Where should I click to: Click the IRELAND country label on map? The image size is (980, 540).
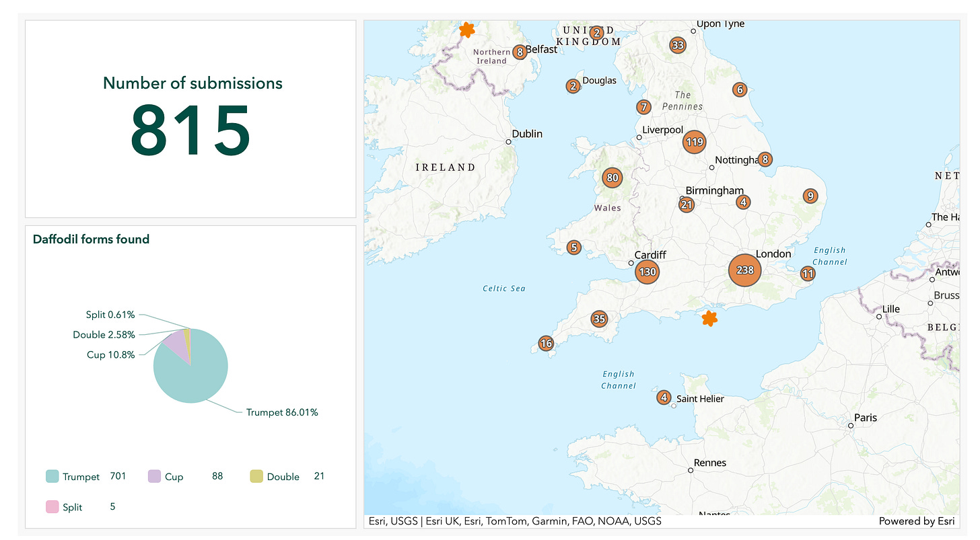pos(445,167)
